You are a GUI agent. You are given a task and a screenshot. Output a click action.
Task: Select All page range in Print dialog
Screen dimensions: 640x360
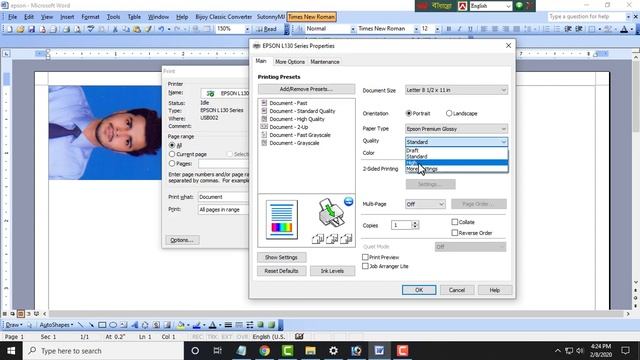(172, 145)
